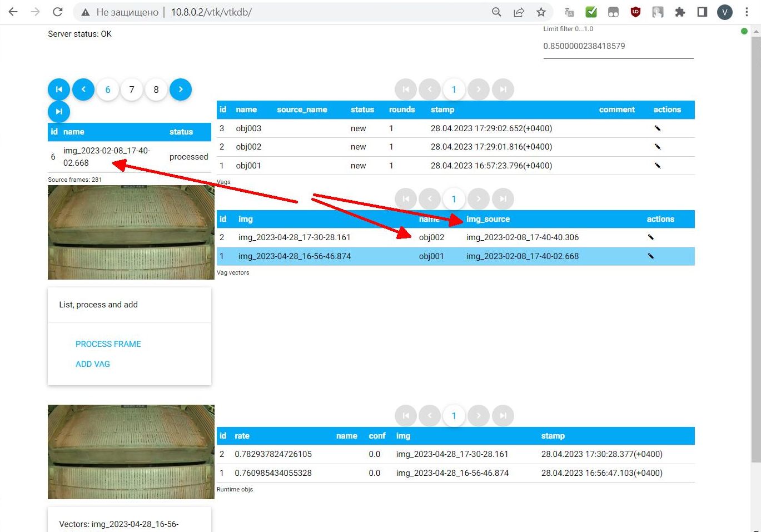Click the browser address bar URL
761x532 pixels.
coord(211,12)
